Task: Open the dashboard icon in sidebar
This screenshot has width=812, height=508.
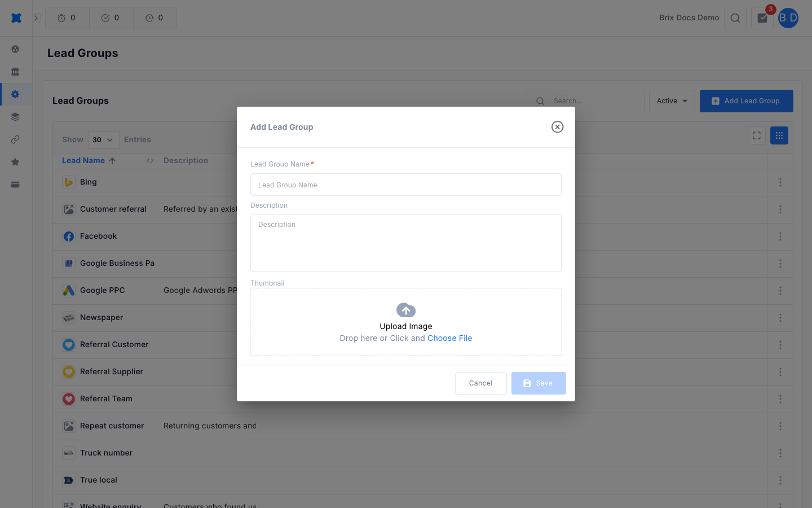Action: tap(15, 49)
